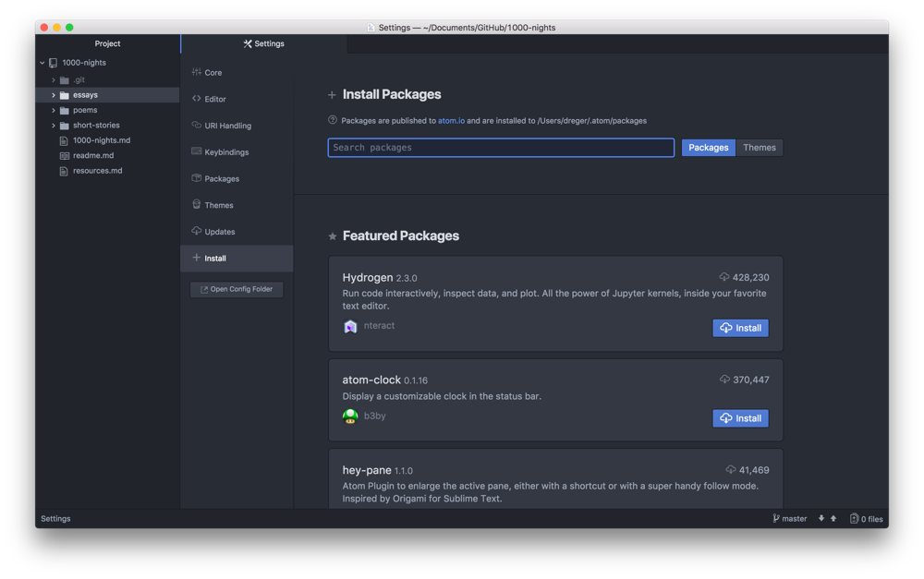The height and width of the screenshot is (579, 924).
Task: Collapse the 1000-nights project root
Action: coord(43,63)
